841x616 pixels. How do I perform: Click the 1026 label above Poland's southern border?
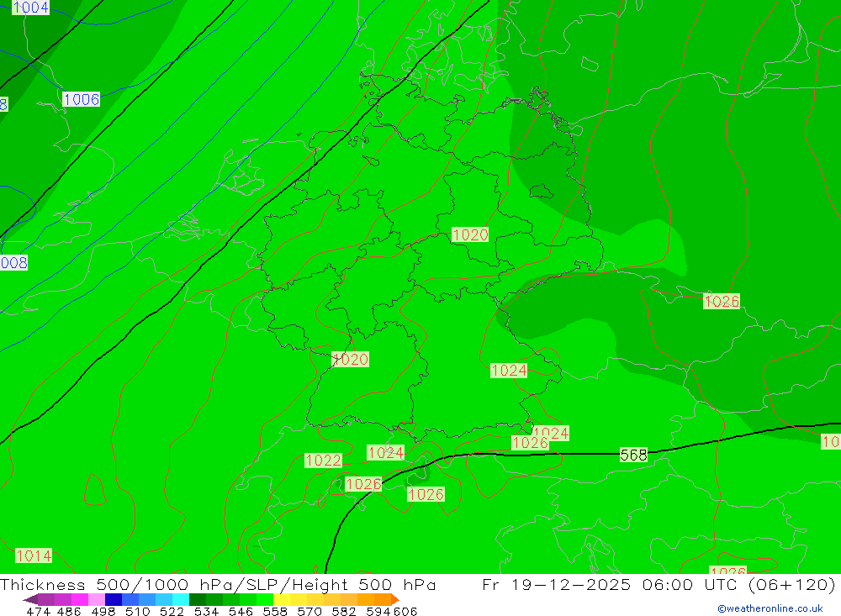point(722,302)
